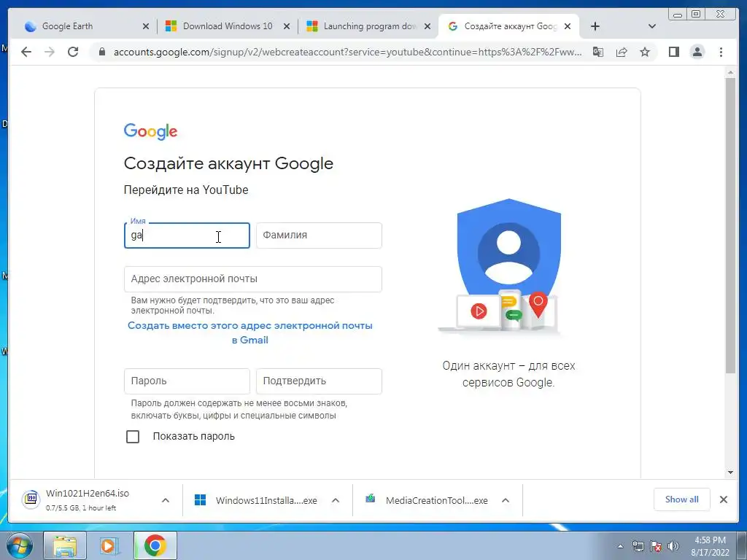Toggle the browser side panel
Screen dimensions: 747x560
(x=673, y=52)
